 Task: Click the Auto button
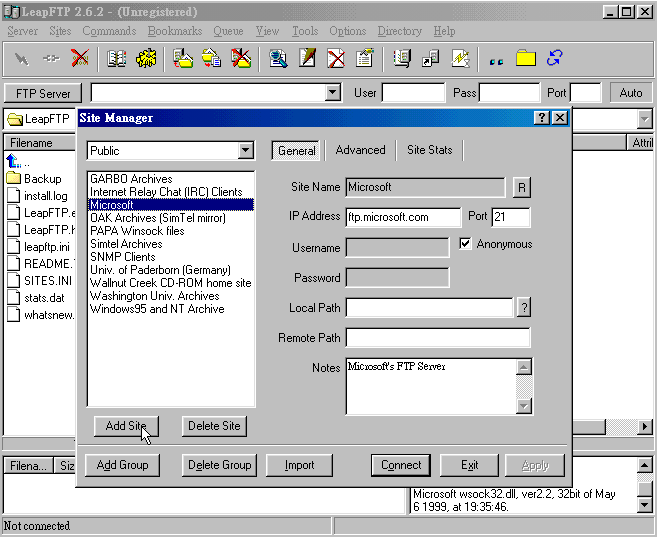click(631, 93)
